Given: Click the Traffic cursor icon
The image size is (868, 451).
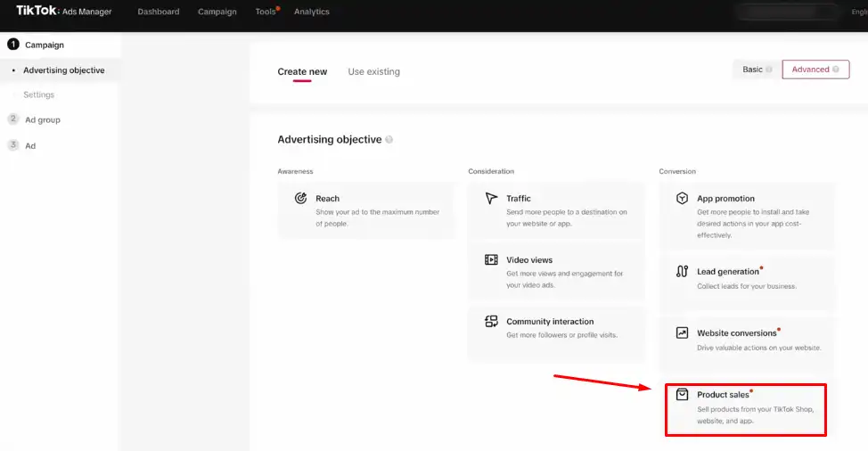Looking at the screenshot, I should tap(491, 198).
